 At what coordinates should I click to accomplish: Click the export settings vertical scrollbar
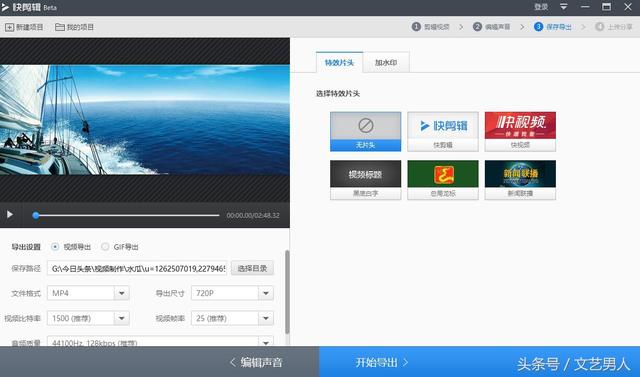pos(287,293)
